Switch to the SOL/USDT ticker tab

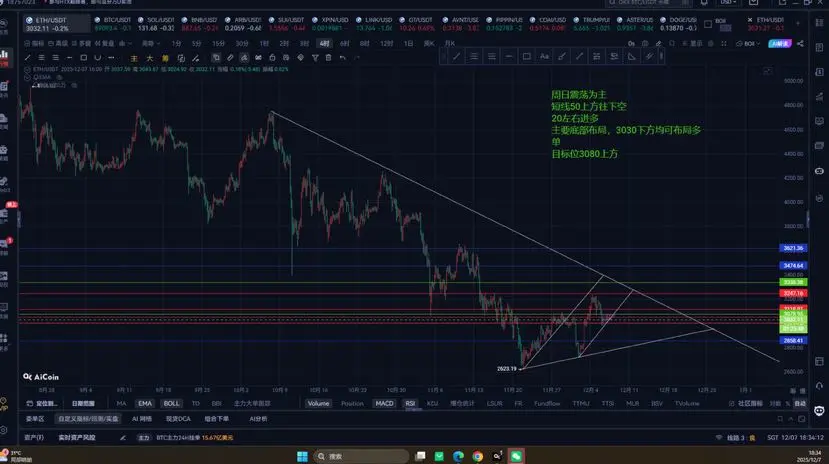point(156,24)
